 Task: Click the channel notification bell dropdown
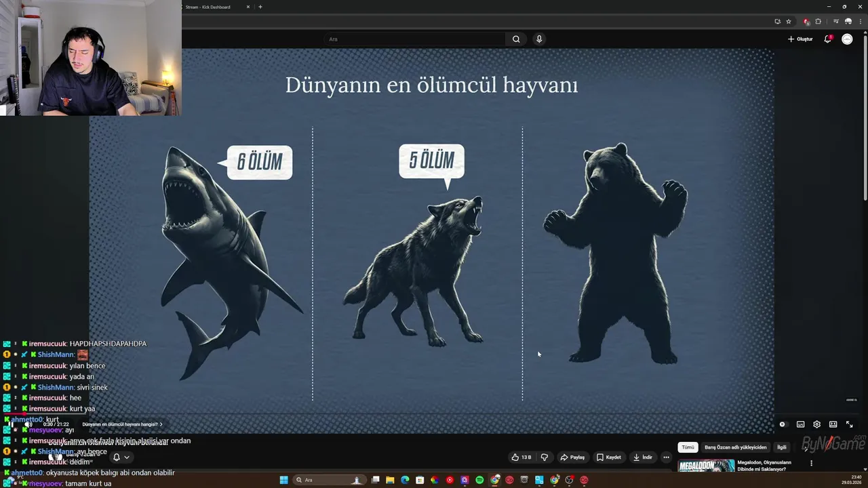pyautogui.click(x=121, y=457)
